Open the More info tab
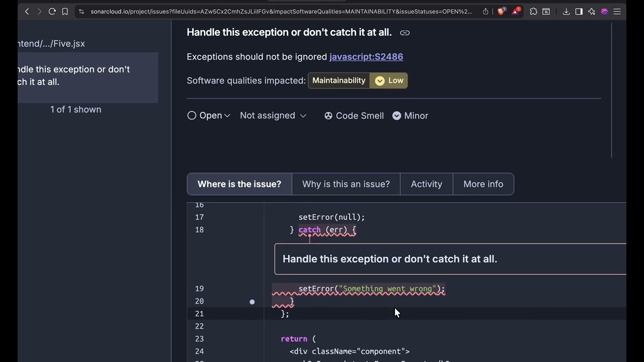Image resolution: width=644 pixels, height=362 pixels. pyautogui.click(x=484, y=184)
